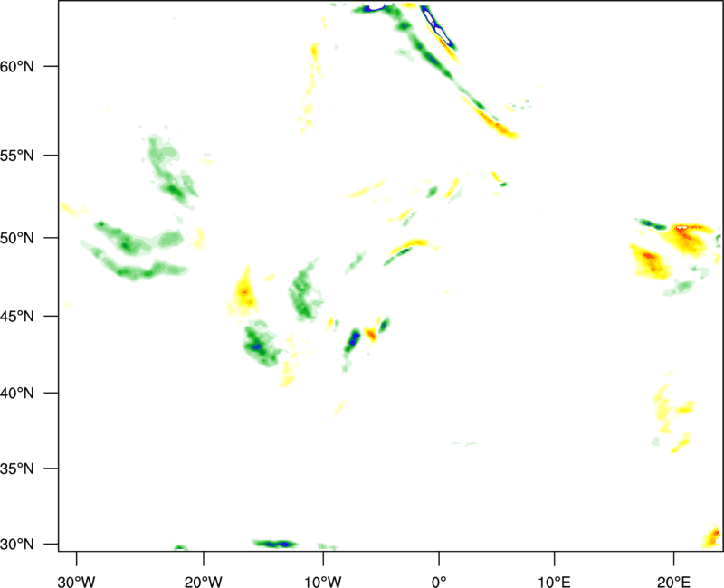
Task: Click the 60°N latitude label
Action: pyautogui.click(x=17, y=66)
